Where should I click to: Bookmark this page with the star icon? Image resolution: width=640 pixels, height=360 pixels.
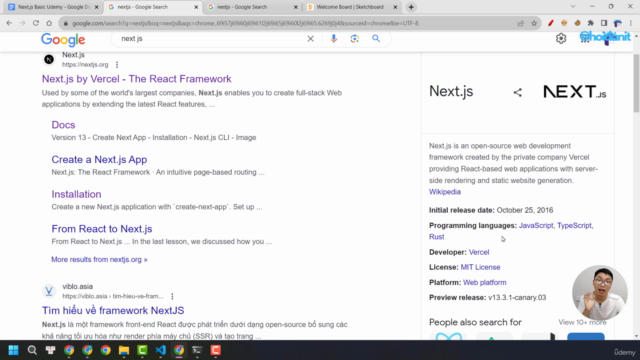click(534, 23)
